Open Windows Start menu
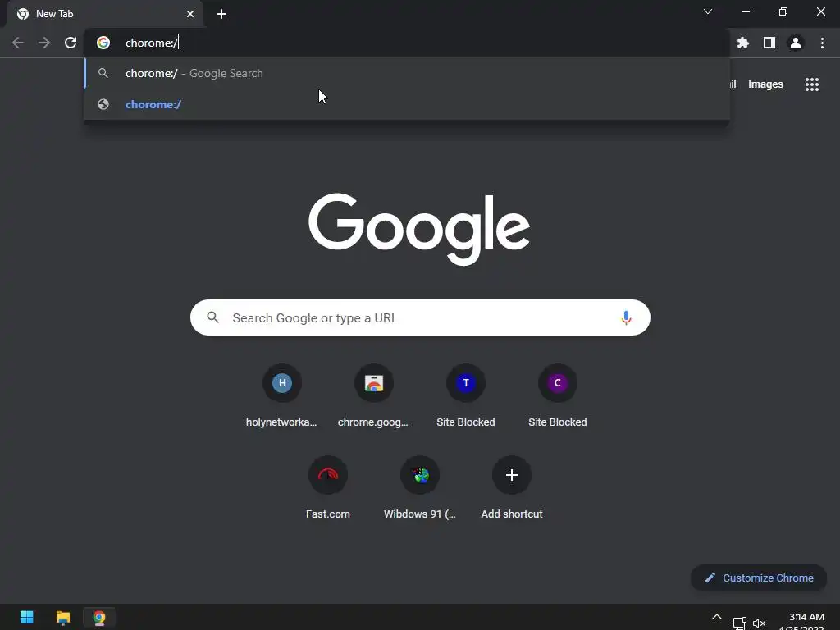Screen dimensions: 840x630 [x=27, y=617]
